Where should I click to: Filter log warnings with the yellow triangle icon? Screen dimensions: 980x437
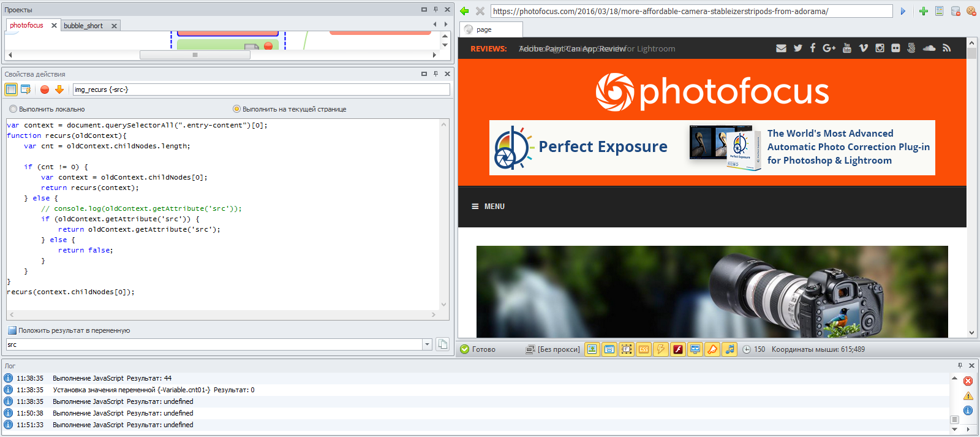968,396
